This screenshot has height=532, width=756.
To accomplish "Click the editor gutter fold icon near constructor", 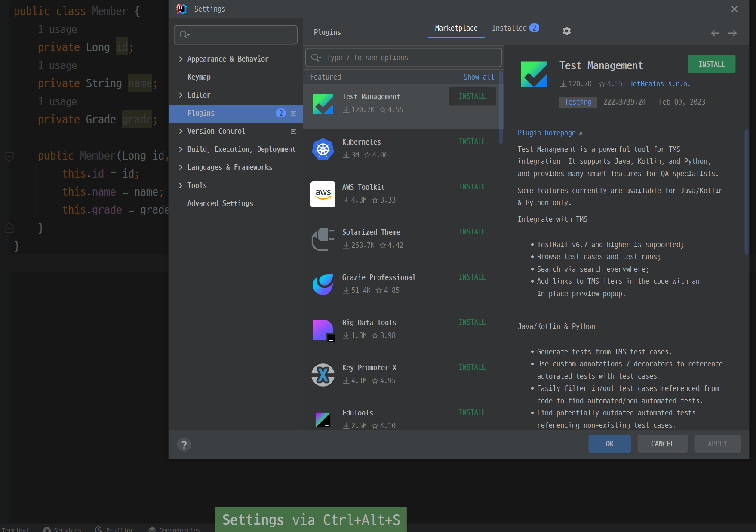I will (x=9, y=157).
